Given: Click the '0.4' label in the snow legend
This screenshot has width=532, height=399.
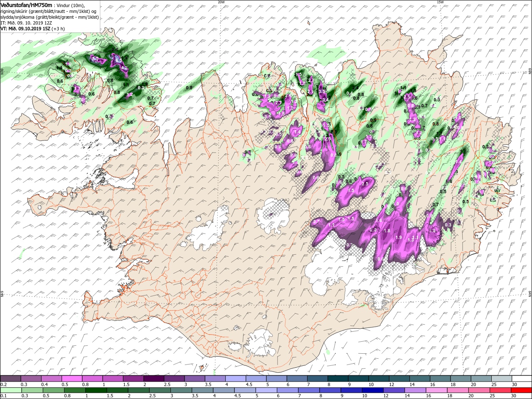Looking at the screenshot, I should [x=44, y=384].
